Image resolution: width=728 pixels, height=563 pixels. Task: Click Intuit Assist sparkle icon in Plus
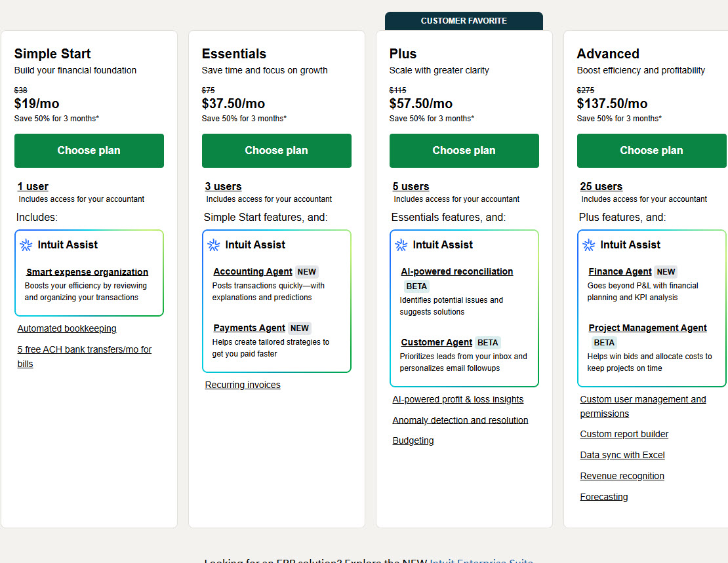click(x=401, y=245)
